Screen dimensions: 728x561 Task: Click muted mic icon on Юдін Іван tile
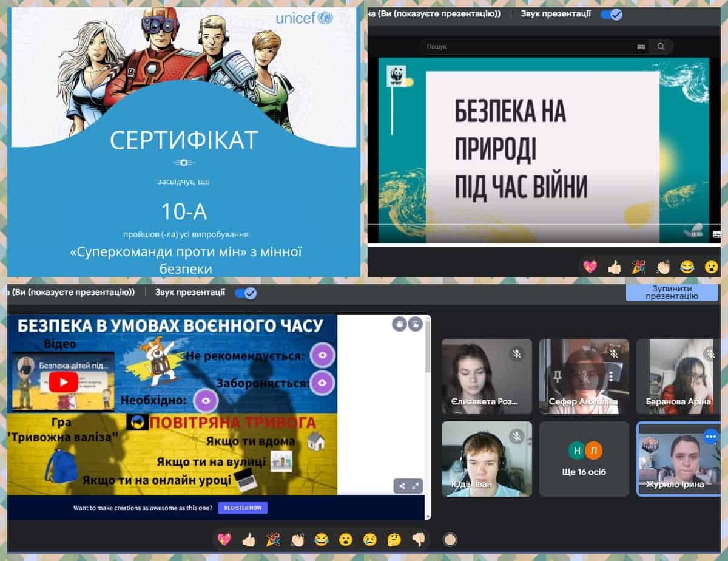click(517, 436)
